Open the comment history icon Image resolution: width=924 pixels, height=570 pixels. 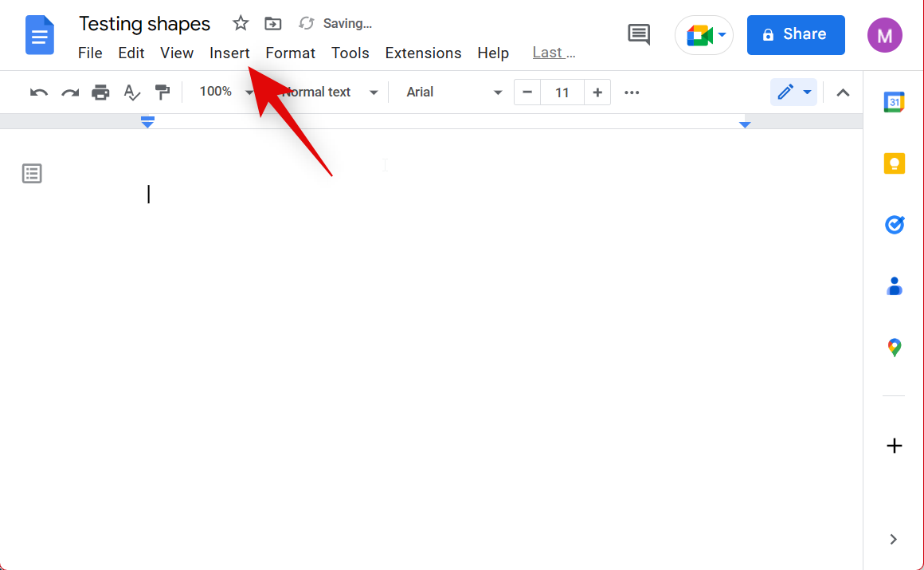639,34
